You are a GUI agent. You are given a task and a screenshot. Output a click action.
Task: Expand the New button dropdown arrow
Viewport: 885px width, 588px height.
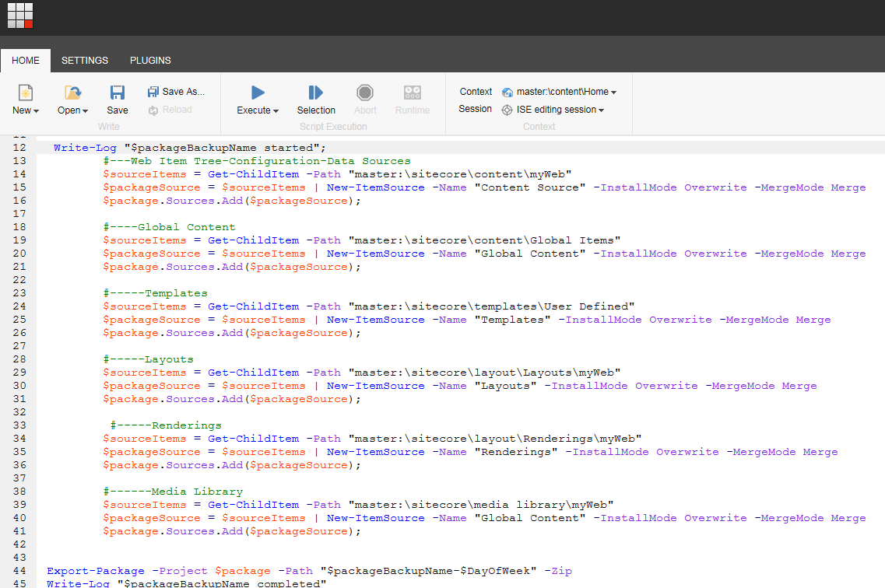point(34,110)
